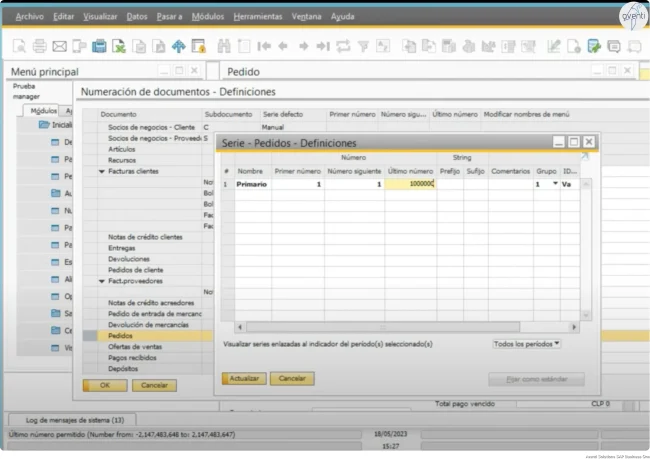Image resolution: width=650 pixels, height=459 pixels.
Task: Click the Export to Excel toolbar icon
Action: [119, 46]
